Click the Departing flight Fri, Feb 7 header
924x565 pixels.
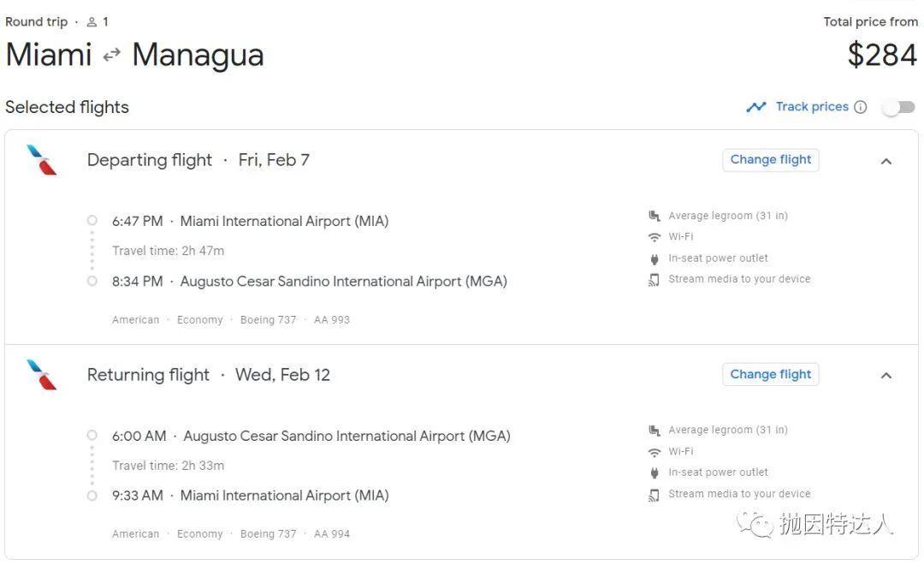(198, 160)
